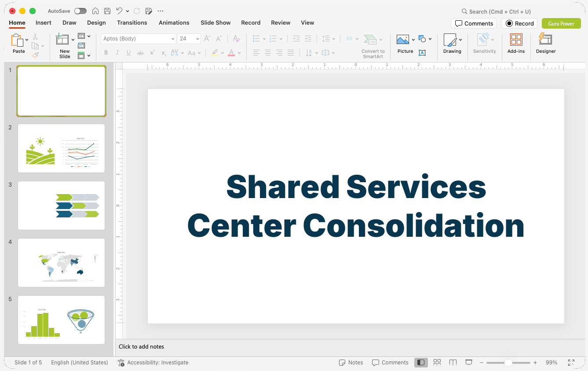Toggle the AutoSave switch
This screenshot has width=588, height=371.
[80, 11]
